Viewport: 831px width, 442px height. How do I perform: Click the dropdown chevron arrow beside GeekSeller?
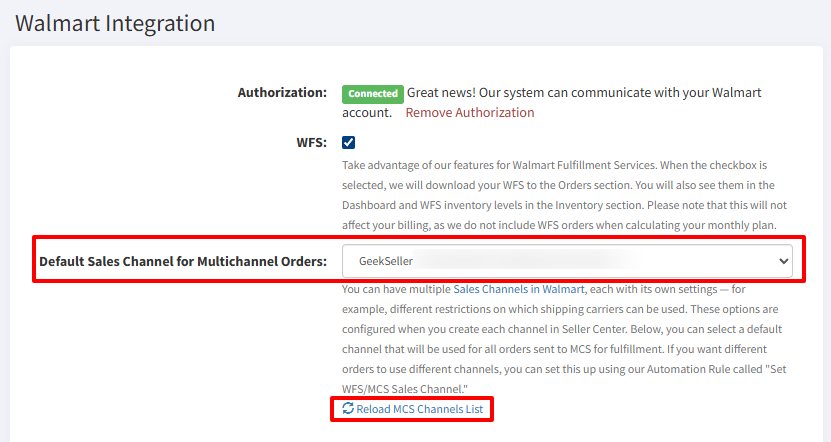pos(781,261)
